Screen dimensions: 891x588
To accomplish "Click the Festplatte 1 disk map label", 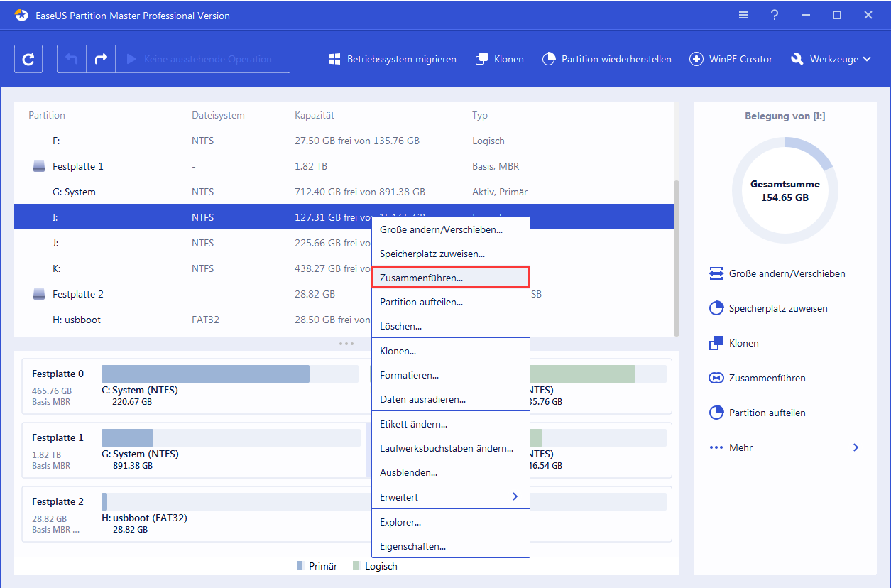I will click(58, 437).
